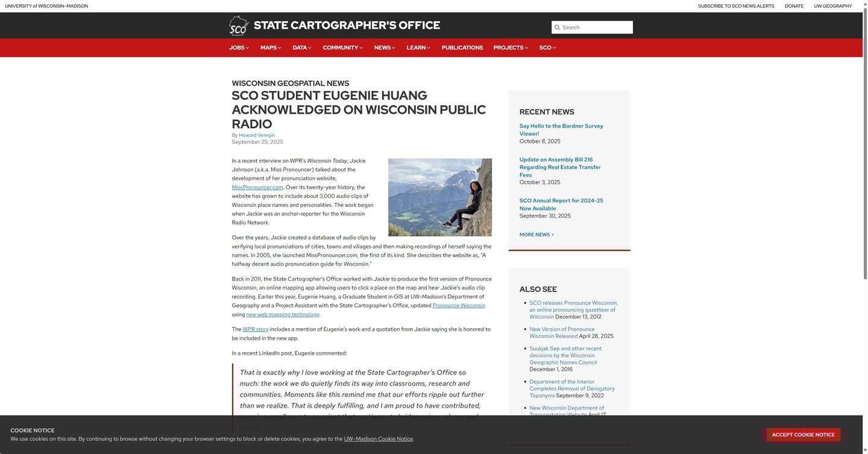Open Suukjak Sep Geographic Names Council article
The height and width of the screenshot is (454, 868).
(x=565, y=355)
